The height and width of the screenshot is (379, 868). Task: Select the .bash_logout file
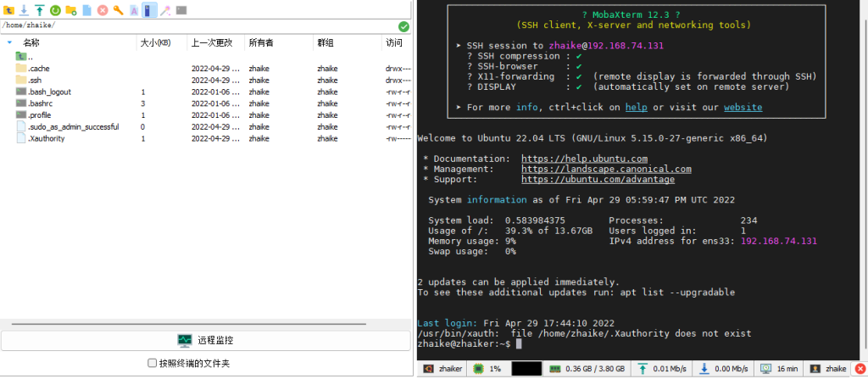(x=205, y=92)
